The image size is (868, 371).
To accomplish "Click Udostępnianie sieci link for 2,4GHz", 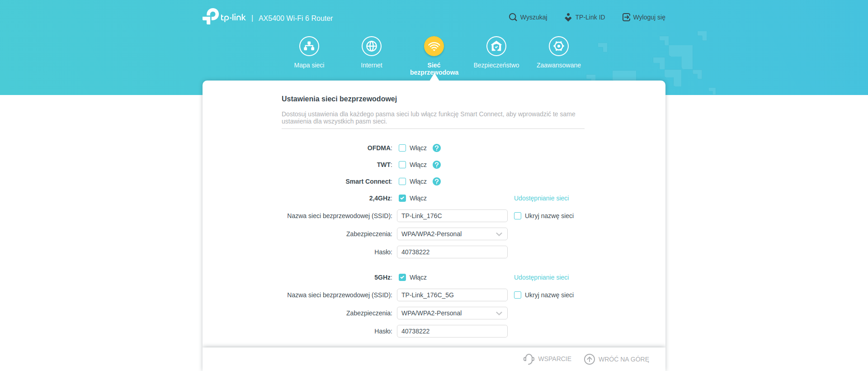I will click(x=541, y=198).
